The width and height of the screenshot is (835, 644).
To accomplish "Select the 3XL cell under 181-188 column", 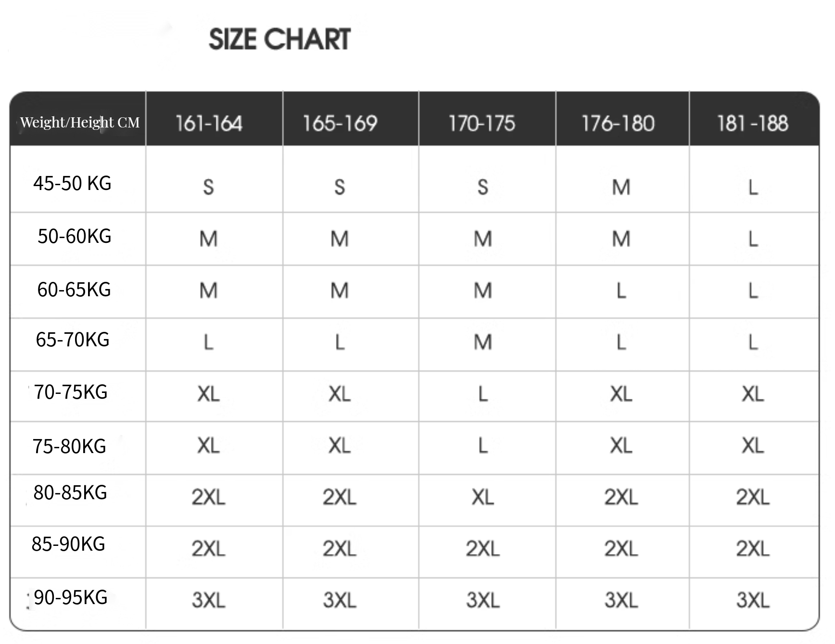I will point(753,600).
